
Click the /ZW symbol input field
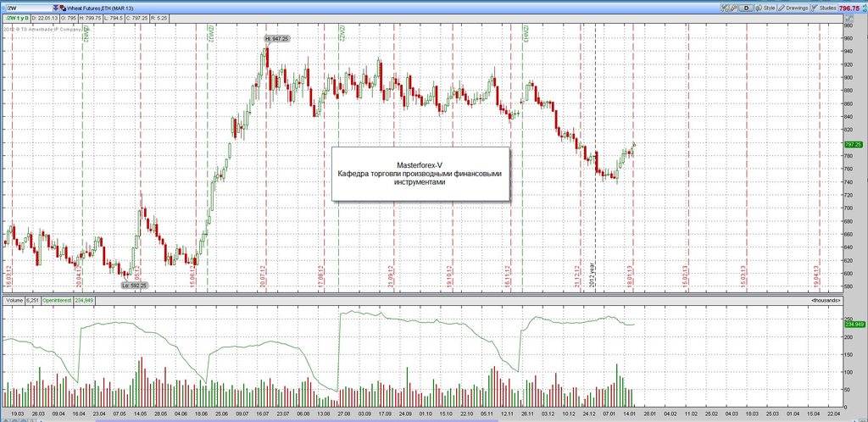[30, 8]
